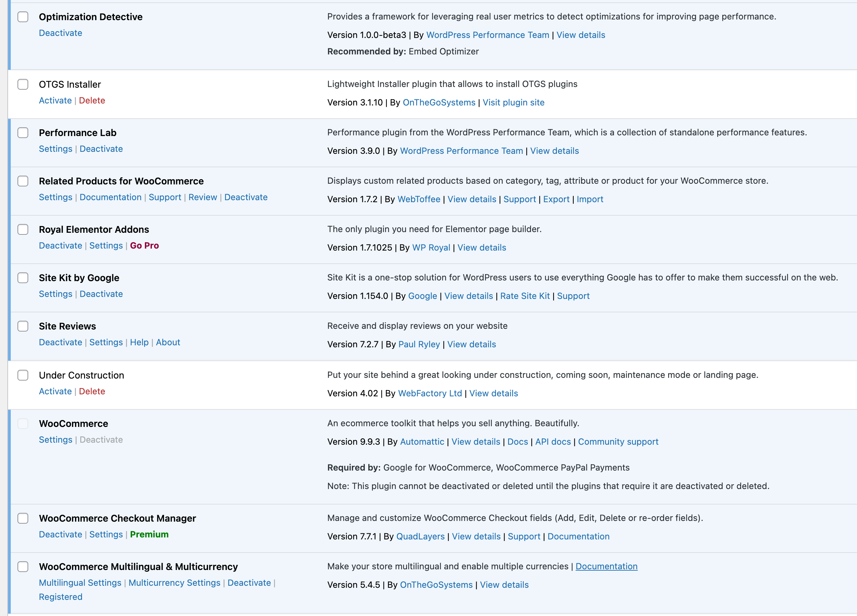
Task: Deactivate Site Kit by Google
Action: tap(101, 294)
